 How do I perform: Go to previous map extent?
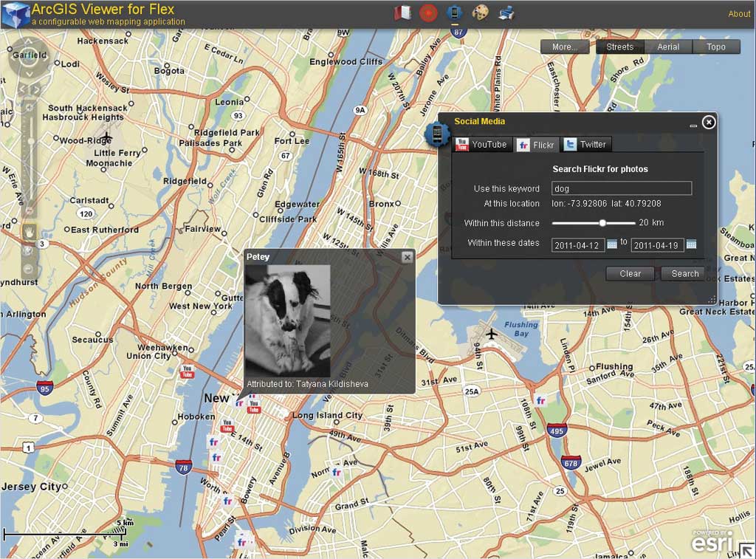[x=22, y=89]
